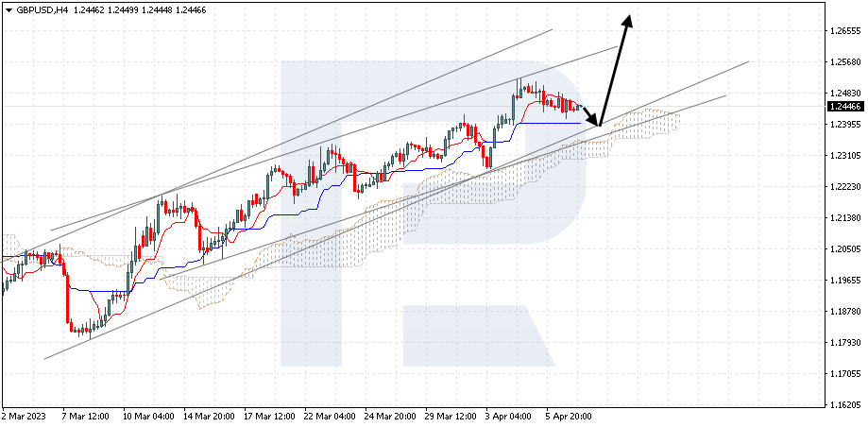Click the 1.25680 price axis label

(839, 62)
